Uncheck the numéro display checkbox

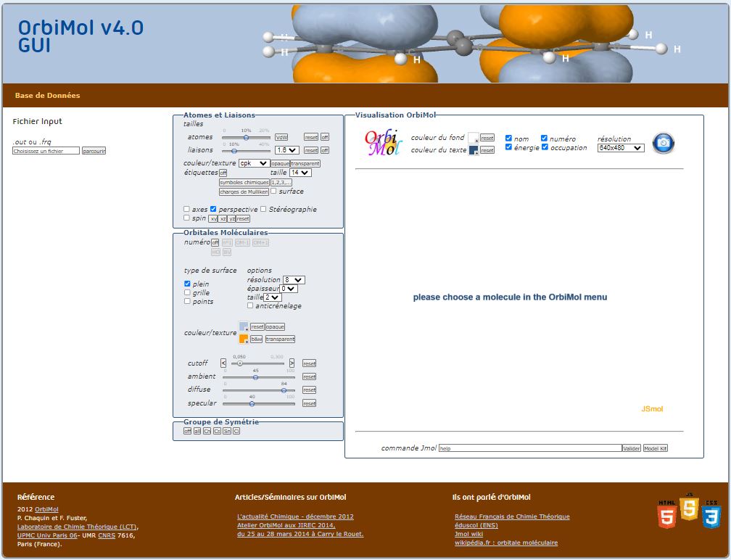pyautogui.click(x=544, y=138)
